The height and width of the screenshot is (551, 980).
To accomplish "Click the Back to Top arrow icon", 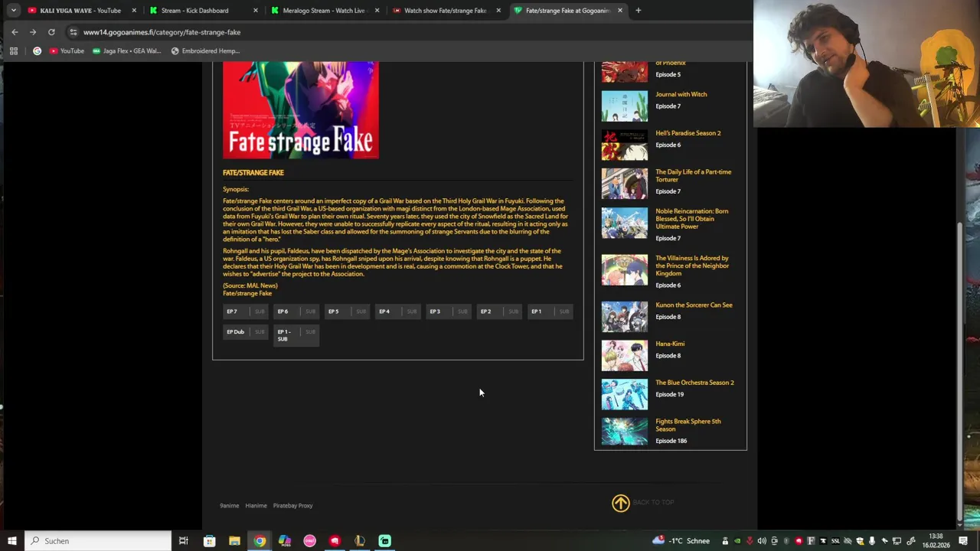I will pyautogui.click(x=620, y=503).
